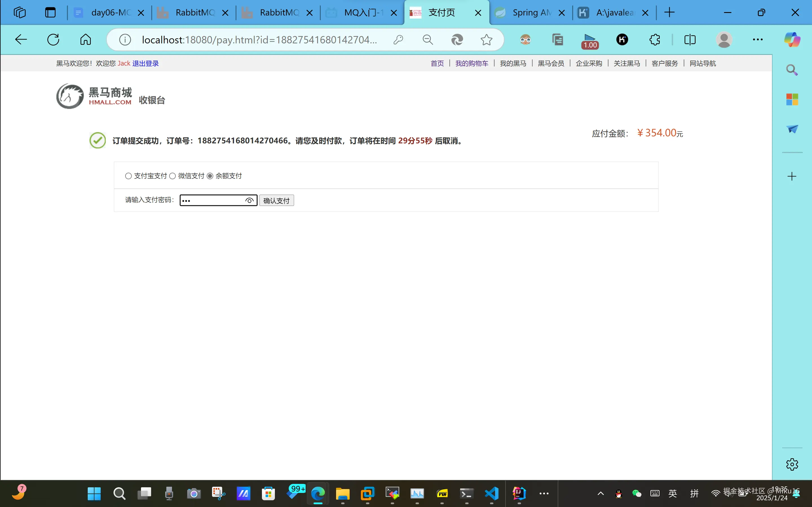This screenshot has width=812, height=507.
Task: Click the 退出登录 link
Action: tap(145, 63)
